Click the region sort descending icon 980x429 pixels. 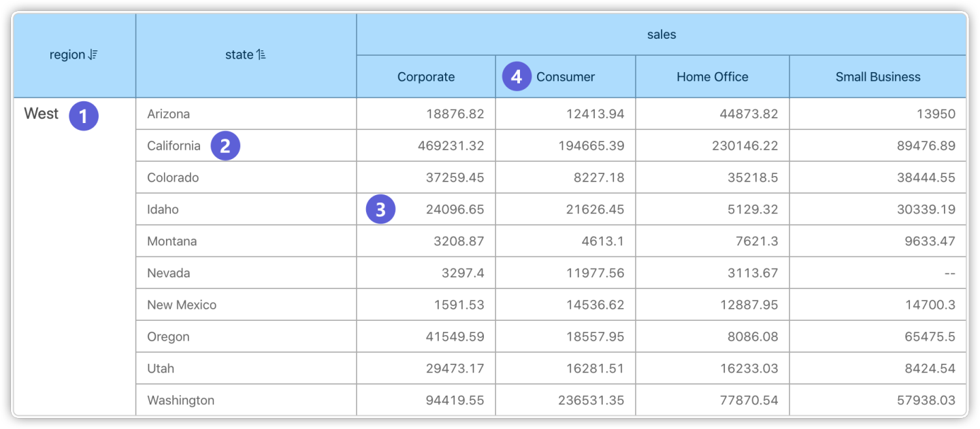(x=93, y=55)
